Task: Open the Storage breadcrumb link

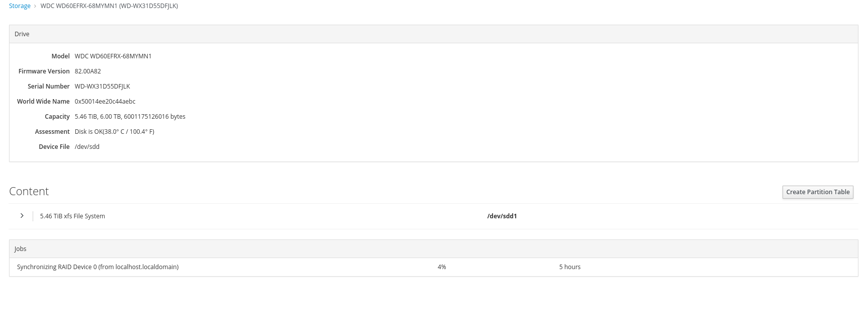Action: (19, 6)
